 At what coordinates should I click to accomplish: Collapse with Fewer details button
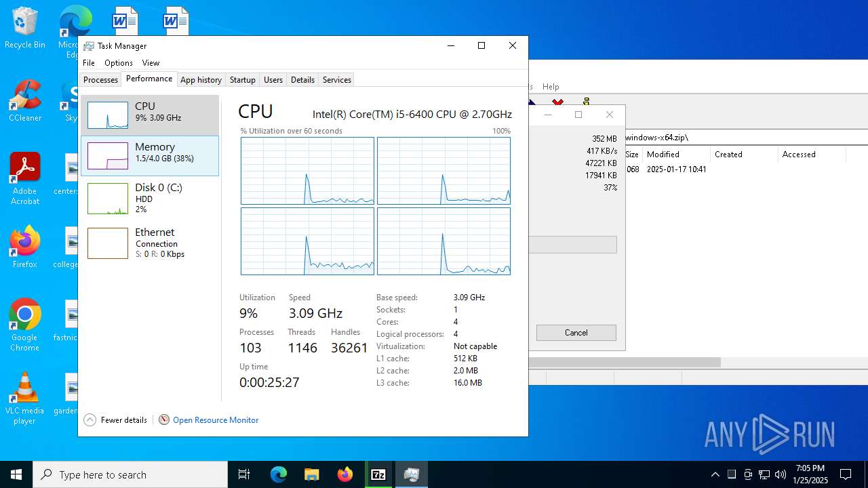[115, 420]
